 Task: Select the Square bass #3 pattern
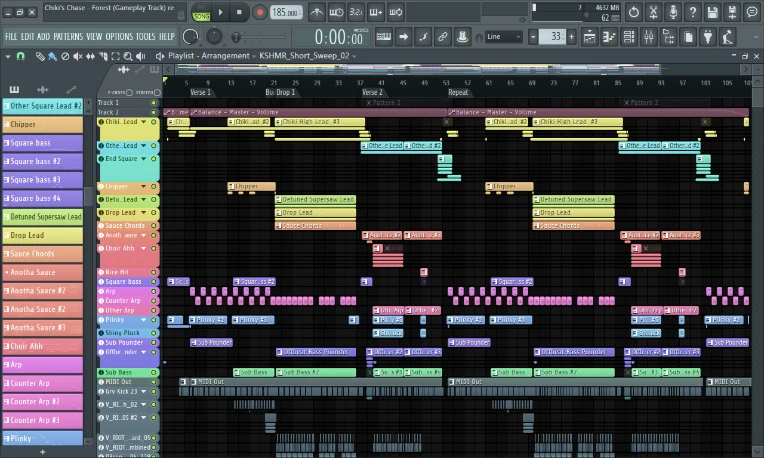click(43, 180)
